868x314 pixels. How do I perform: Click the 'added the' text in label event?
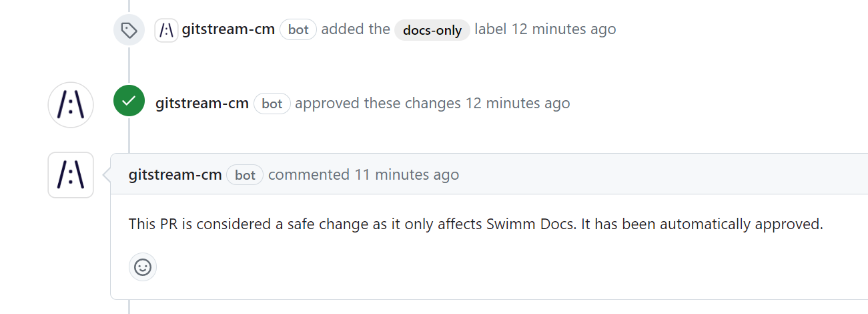(x=356, y=29)
